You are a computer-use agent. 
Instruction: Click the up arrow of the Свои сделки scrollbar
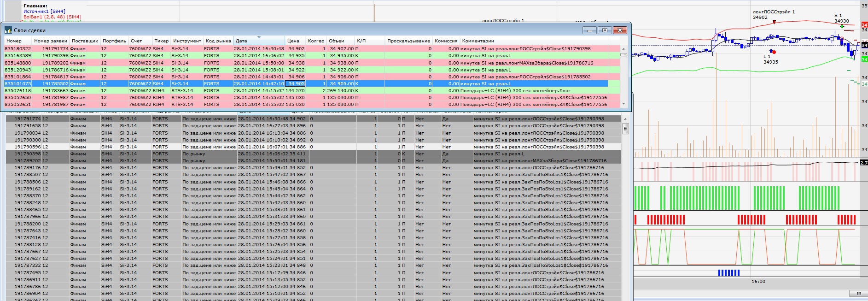point(624,48)
